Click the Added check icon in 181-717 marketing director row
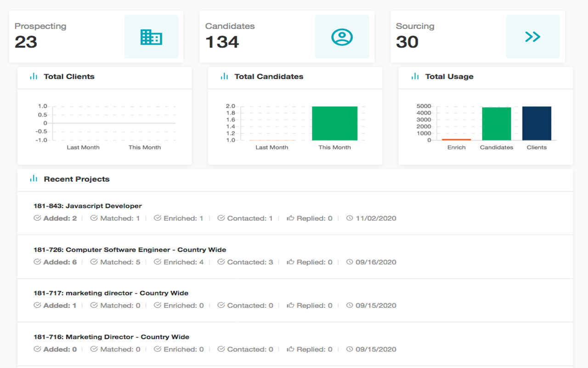Image resolution: width=588 pixels, height=368 pixels. (x=37, y=305)
